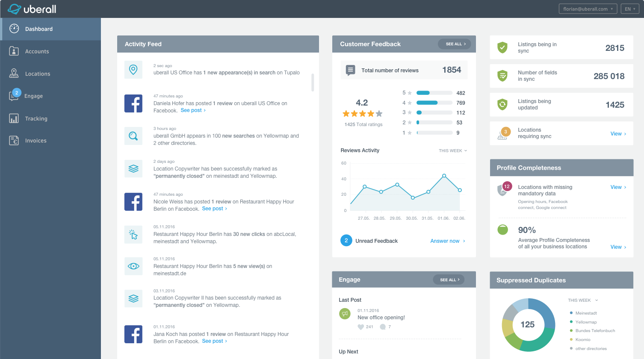This screenshot has height=359, width=644.
Task: Click the uberall logo in the header
Action: 32,9
